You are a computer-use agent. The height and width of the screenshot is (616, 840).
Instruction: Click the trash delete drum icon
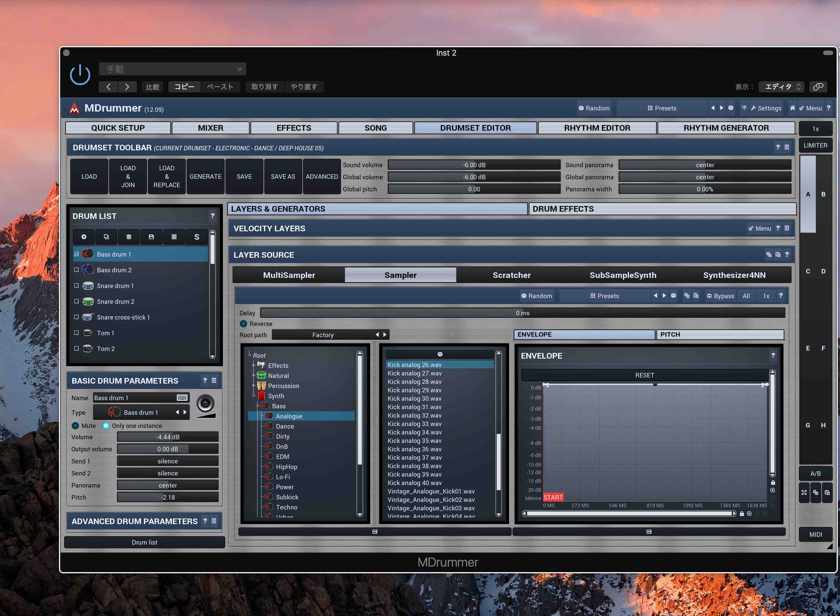pyautogui.click(x=129, y=237)
